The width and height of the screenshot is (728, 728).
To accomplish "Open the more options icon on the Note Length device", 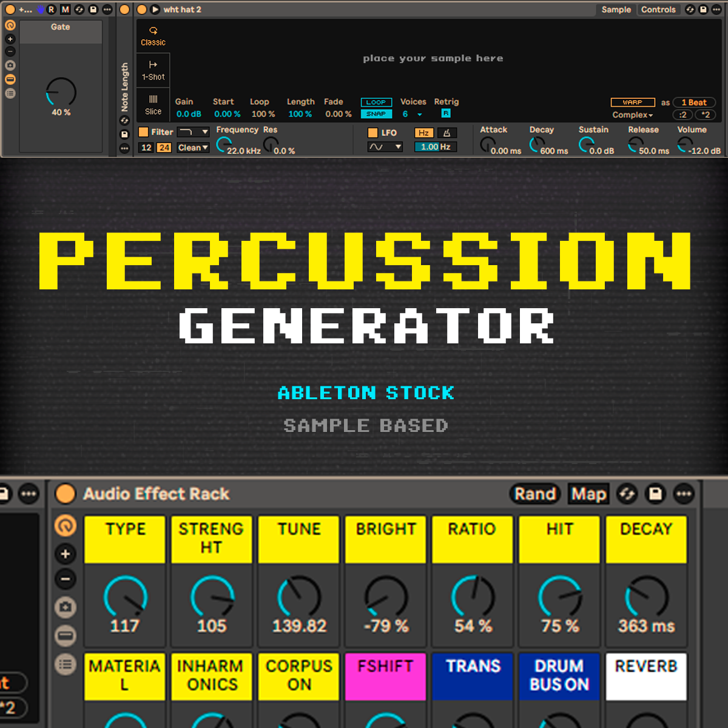I will [124, 148].
